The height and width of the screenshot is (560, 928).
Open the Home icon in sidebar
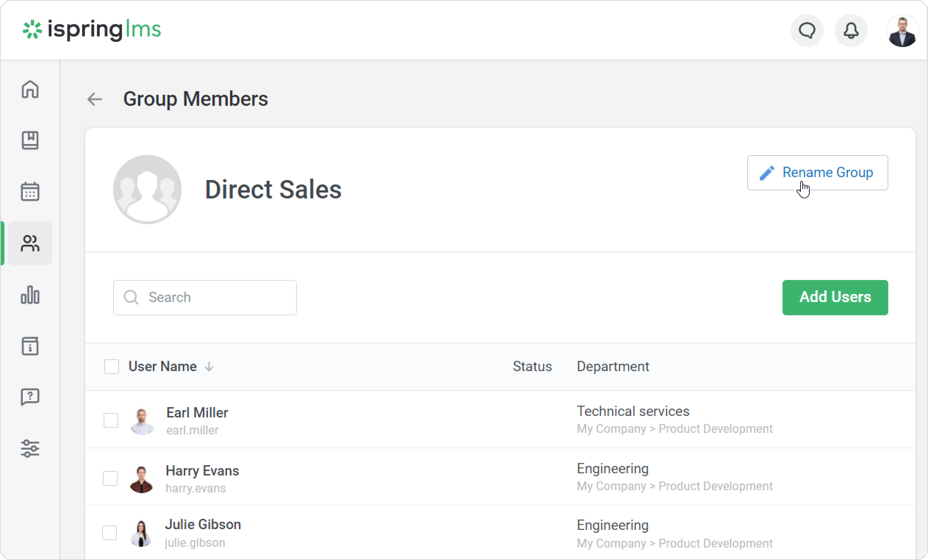(30, 90)
